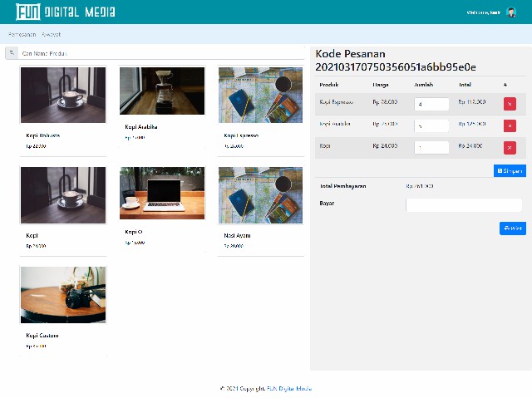
Task: Remove Kopi Arabika row with red X
Action: click(510, 125)
